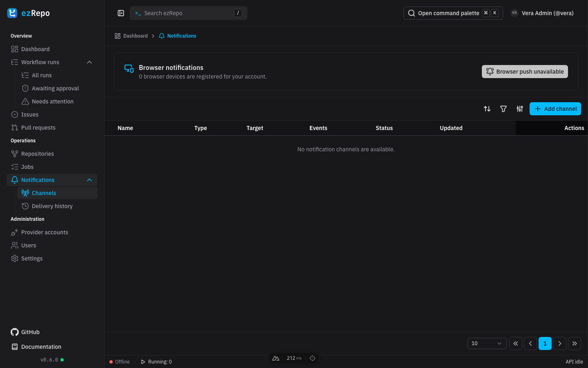Click the Running: 0 status indicator
The width and height of the screenshot is (588, 368).
[x=156, y=362]
